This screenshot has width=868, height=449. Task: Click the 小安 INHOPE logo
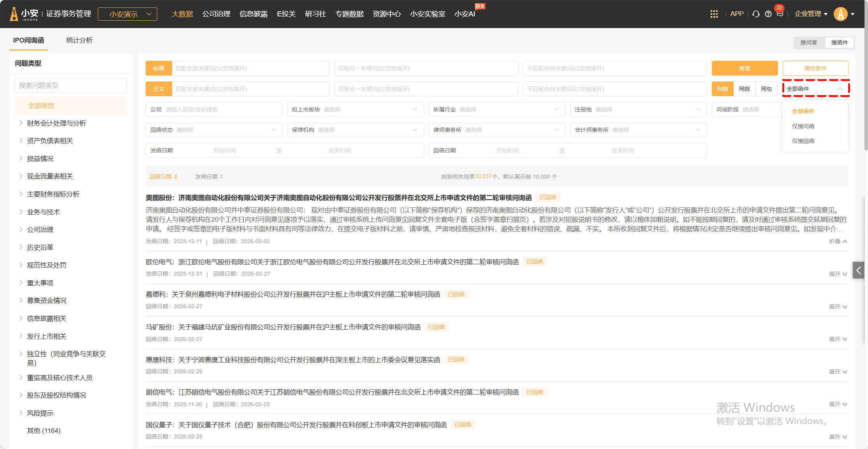point(24,14)
